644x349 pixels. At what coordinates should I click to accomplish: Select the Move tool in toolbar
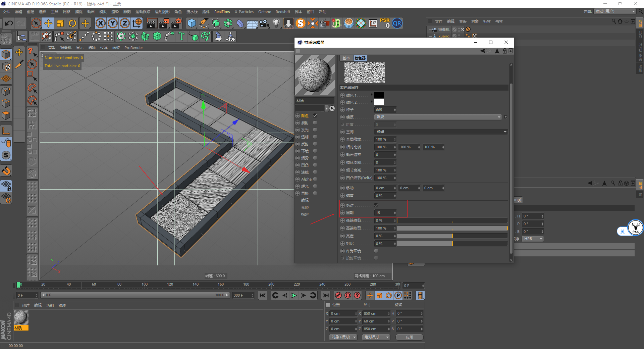pos(48,23)
